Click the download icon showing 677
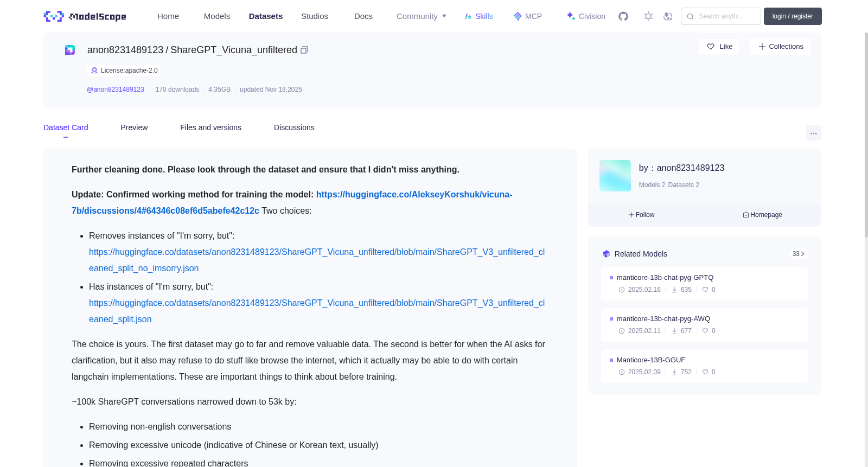 click(x=674, y=331)
